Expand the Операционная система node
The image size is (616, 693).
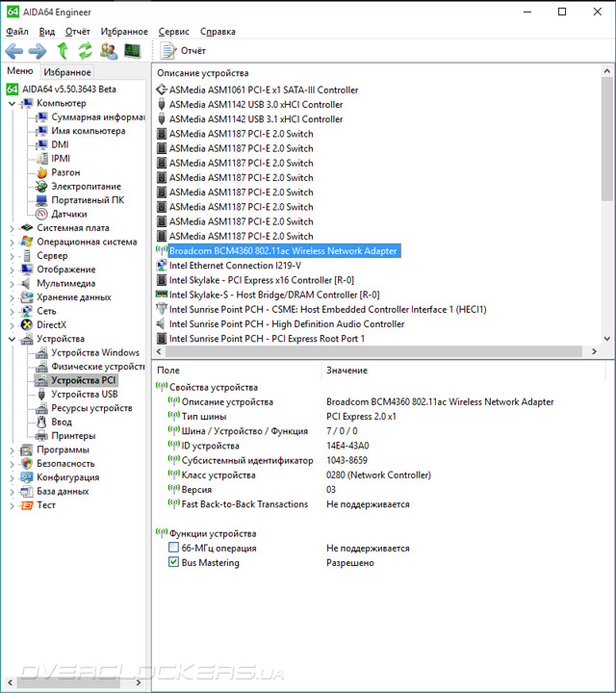coord(12,243)
